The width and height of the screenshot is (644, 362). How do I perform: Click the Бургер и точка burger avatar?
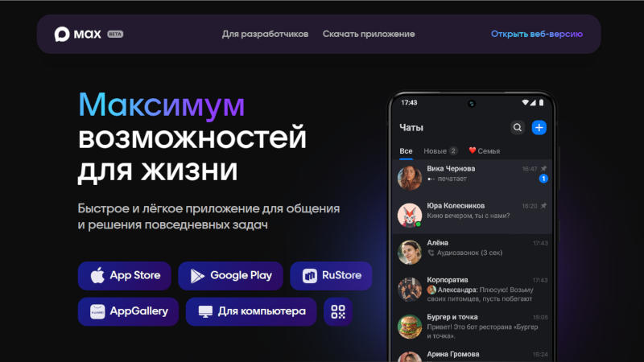pos(410,326)
